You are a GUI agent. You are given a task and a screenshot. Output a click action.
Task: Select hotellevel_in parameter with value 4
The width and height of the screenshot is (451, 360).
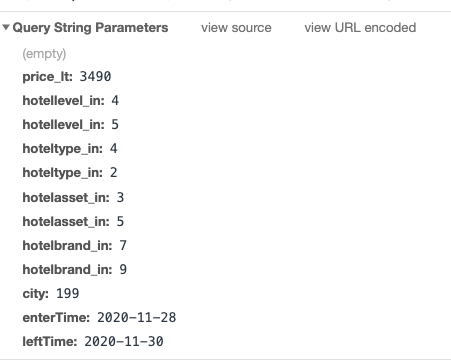71,101
